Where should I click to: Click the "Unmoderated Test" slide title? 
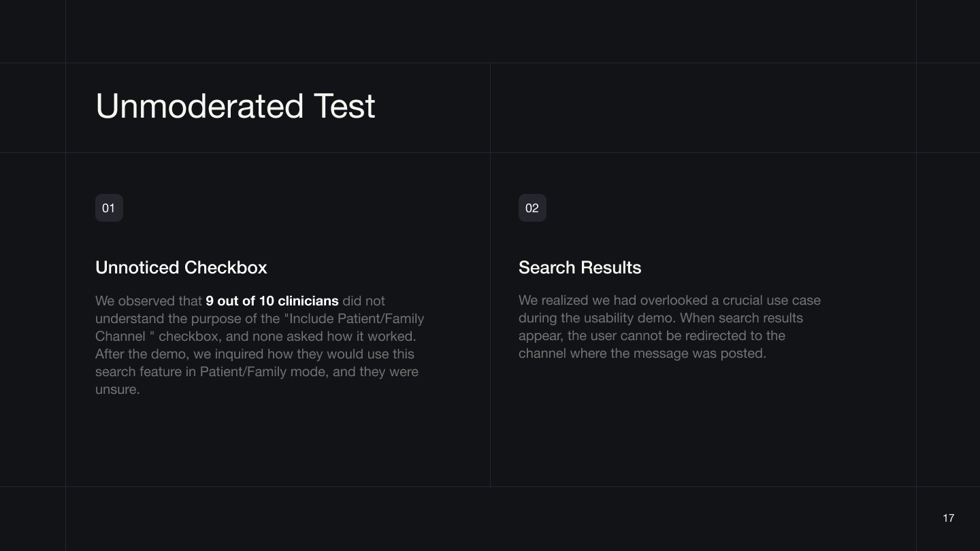235,107
